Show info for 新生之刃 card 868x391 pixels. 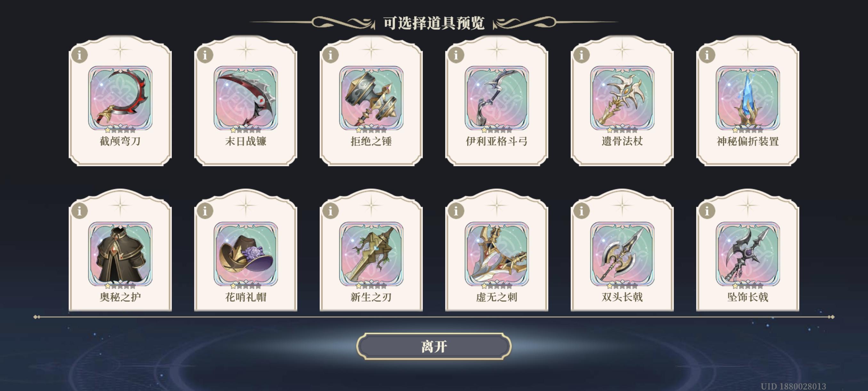point(331,211)
